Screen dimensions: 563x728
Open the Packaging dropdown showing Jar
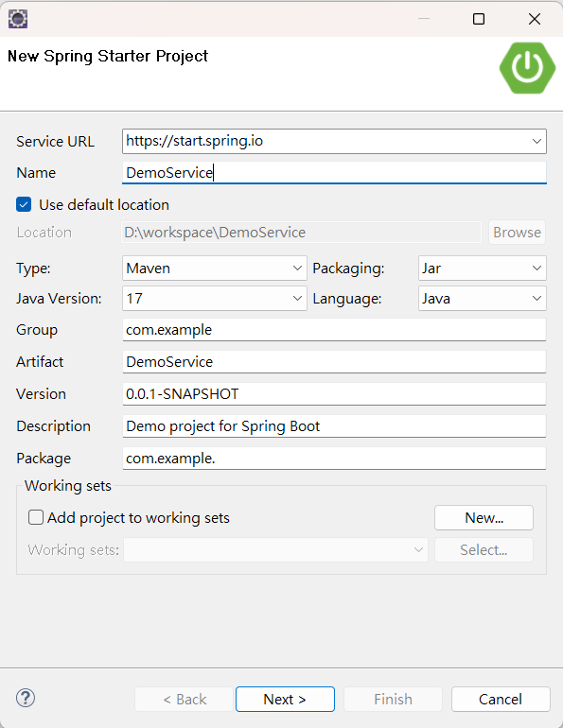click(483, 268)
